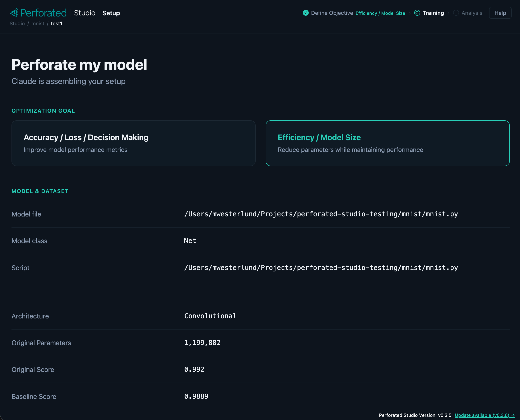
Task: Select the Define Objective step
Action: [332, 13]
